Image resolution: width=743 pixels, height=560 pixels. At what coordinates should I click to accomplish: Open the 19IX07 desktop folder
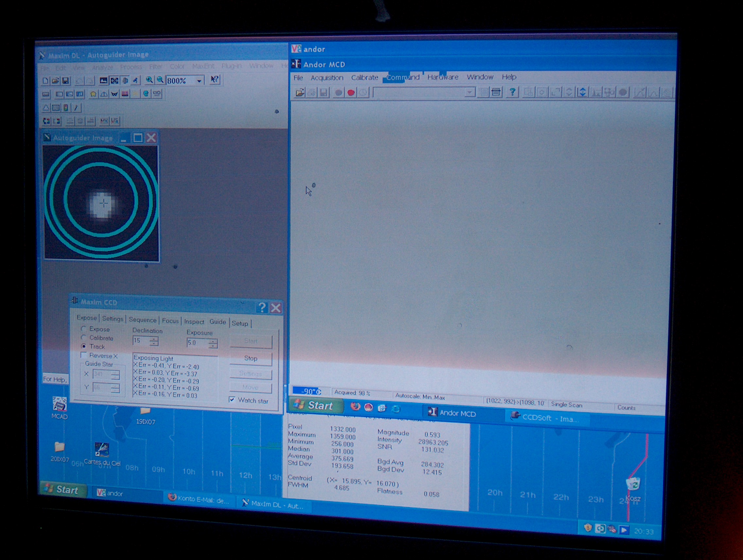[146, 415]
